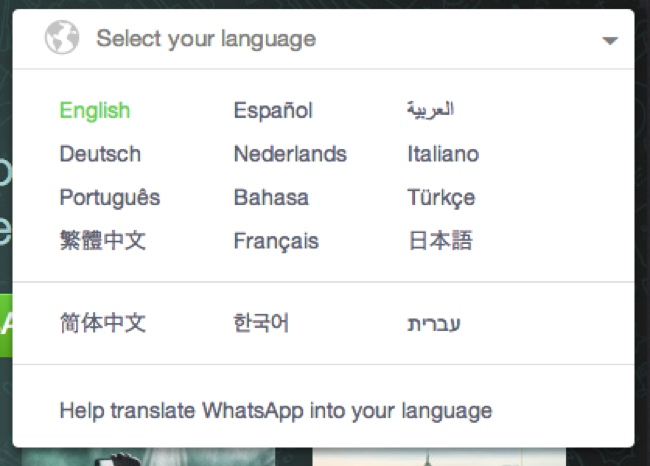Select the Arabic language option

pos(431,109)
